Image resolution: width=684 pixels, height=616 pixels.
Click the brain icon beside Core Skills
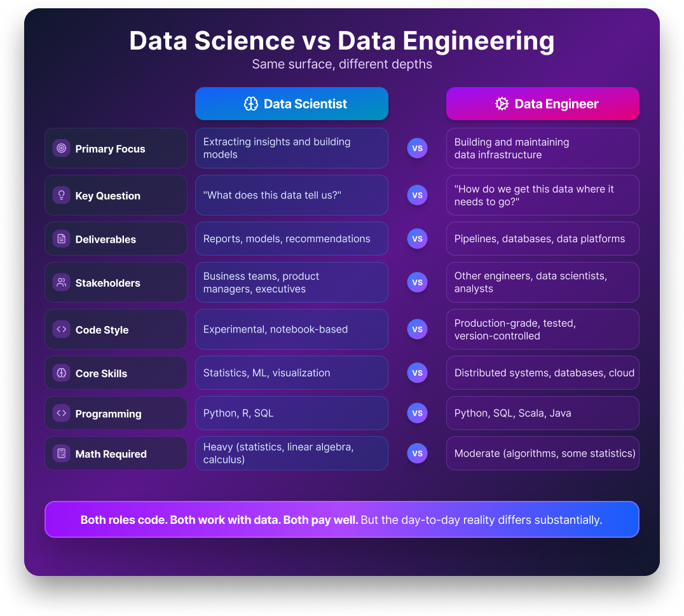tap(62, 373)
